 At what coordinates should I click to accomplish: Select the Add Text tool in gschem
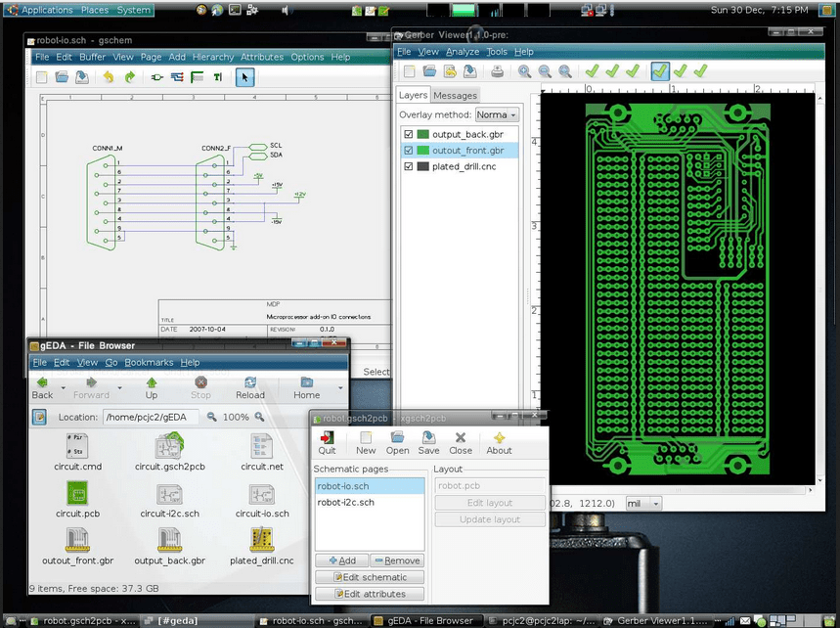click(218, 76)
